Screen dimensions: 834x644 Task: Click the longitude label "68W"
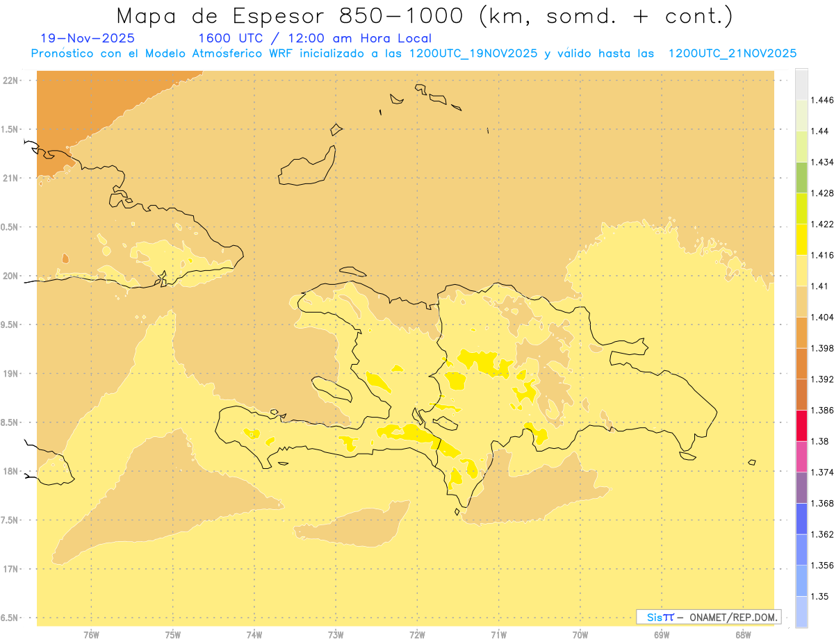coord(743,635)
